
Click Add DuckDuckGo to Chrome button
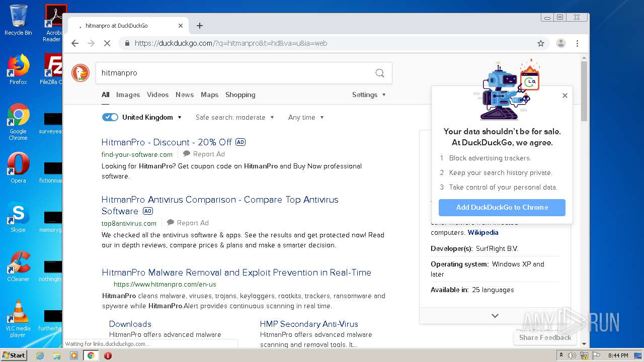pos(502,207)
